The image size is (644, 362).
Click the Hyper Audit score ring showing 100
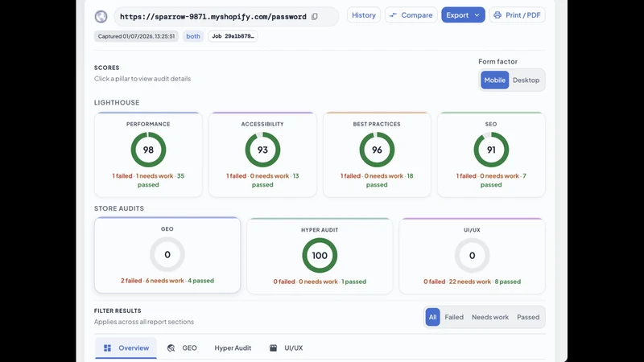pos(320,255)
